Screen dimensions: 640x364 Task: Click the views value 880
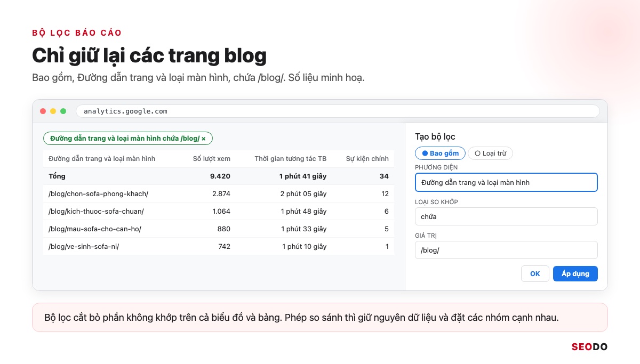[224, 229]
